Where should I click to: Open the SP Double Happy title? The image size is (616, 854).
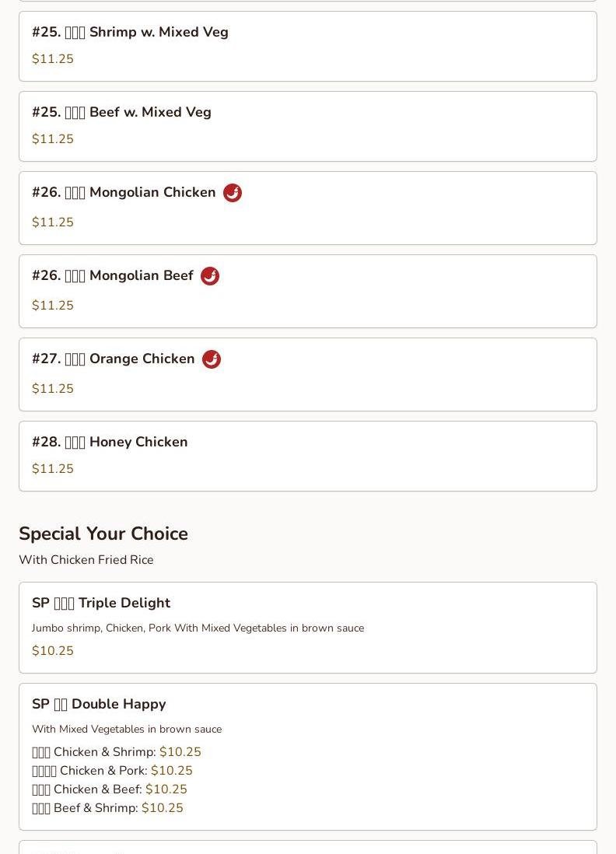[x=99, y=704]
